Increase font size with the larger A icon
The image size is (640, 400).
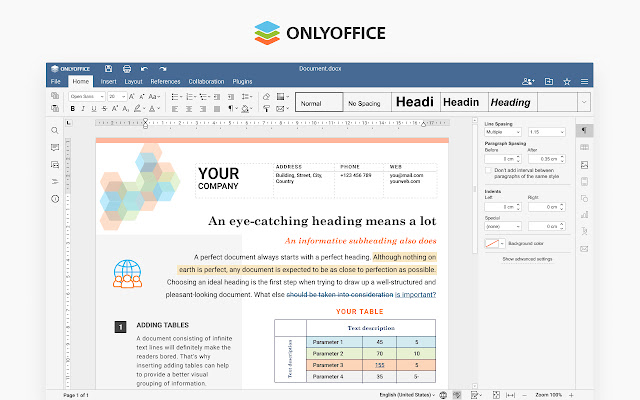pos(131,96)
